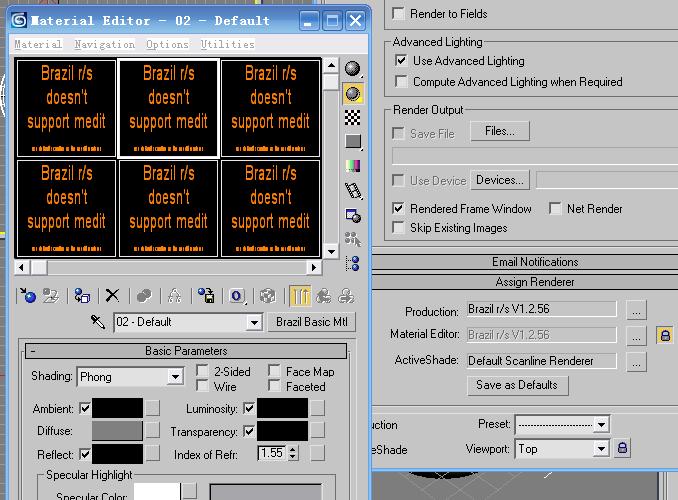Click the Index of Refr value field
The height and width of the screenshot is (500, 678).
(x=272, y=453)
